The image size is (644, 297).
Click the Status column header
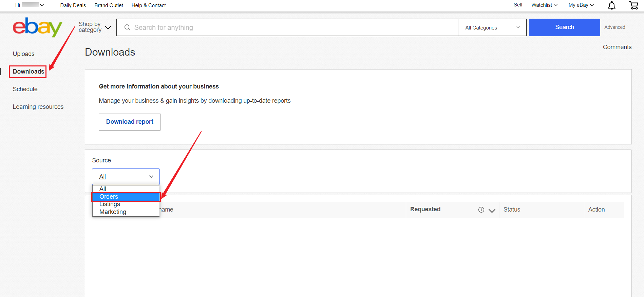tap(512, 210)
